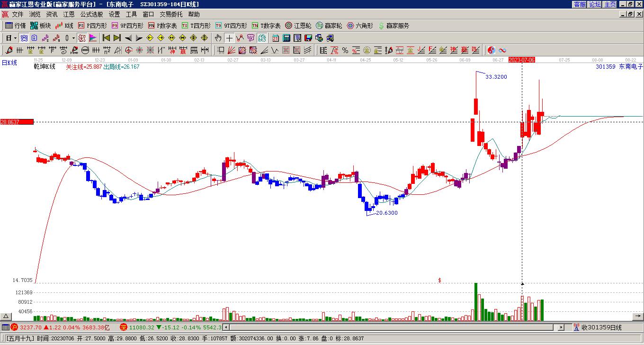The height and width of the screenshot is (345, 644).
Task: Jump to last bar with the skip-to-end arrow
Action: 117,38
